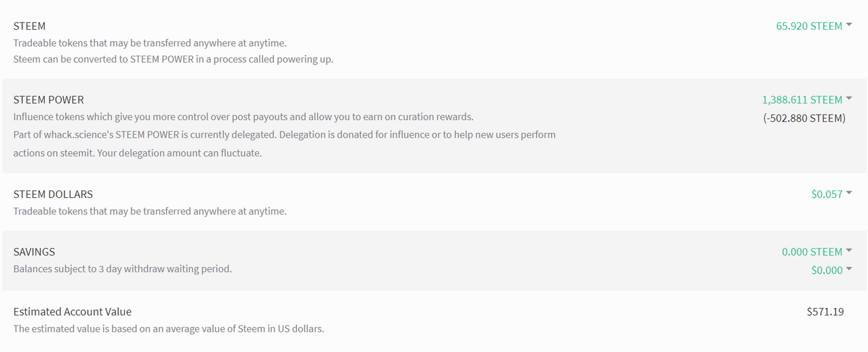868x352 pixels.
Task: Click the delegated (-502.880 STEEM) amount
Action: click(804, 118)
